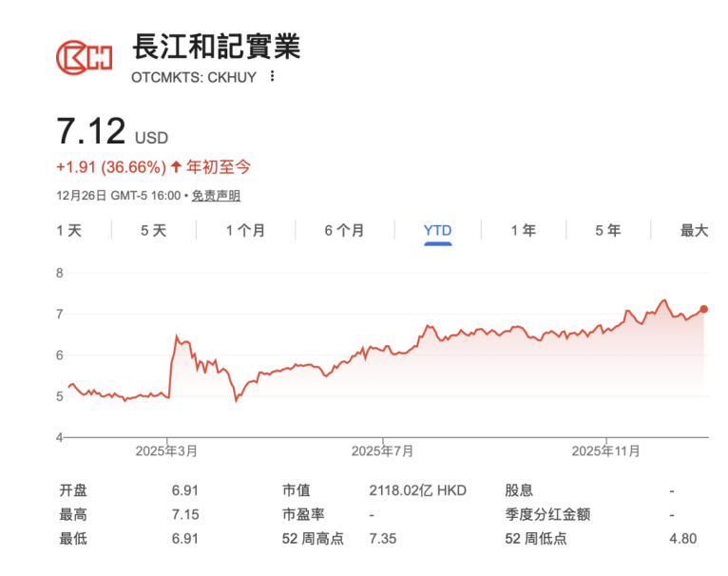Click the CK Hutchison company logo

tap(83, 56)
